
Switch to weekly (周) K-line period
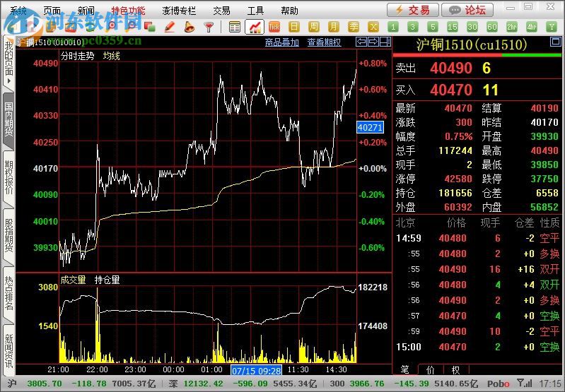click(x=314, y=27)
